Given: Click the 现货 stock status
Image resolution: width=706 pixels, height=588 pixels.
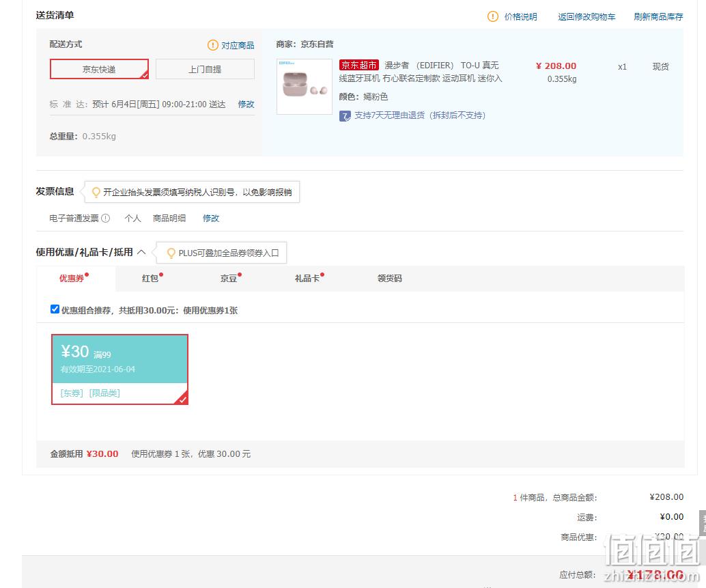Looking at the screenshot, I should click(x=660, y=67).
